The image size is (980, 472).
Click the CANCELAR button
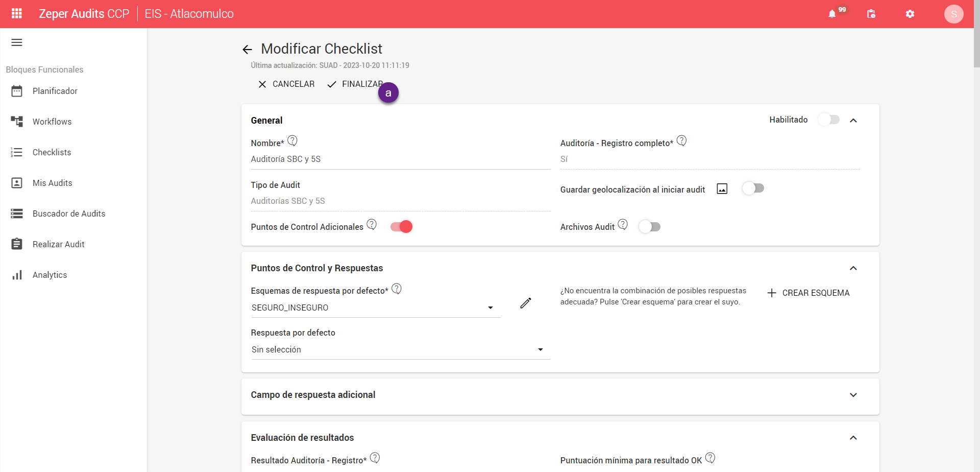[x=286, y=84]
